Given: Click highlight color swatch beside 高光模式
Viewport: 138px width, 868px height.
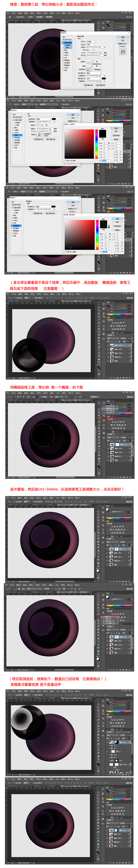Looking at the screenshot, I should (x=104, y=73).
